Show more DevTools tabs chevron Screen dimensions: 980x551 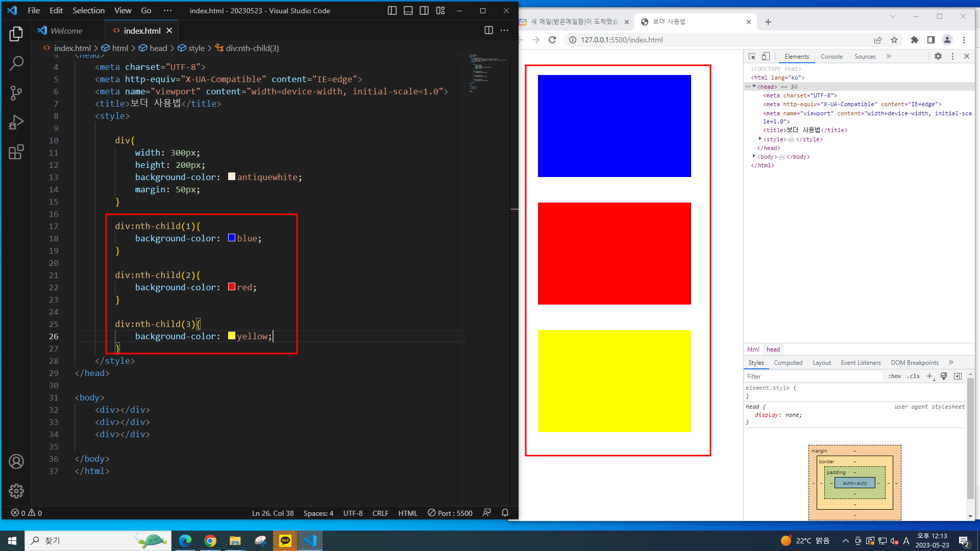tap(889, 57)
